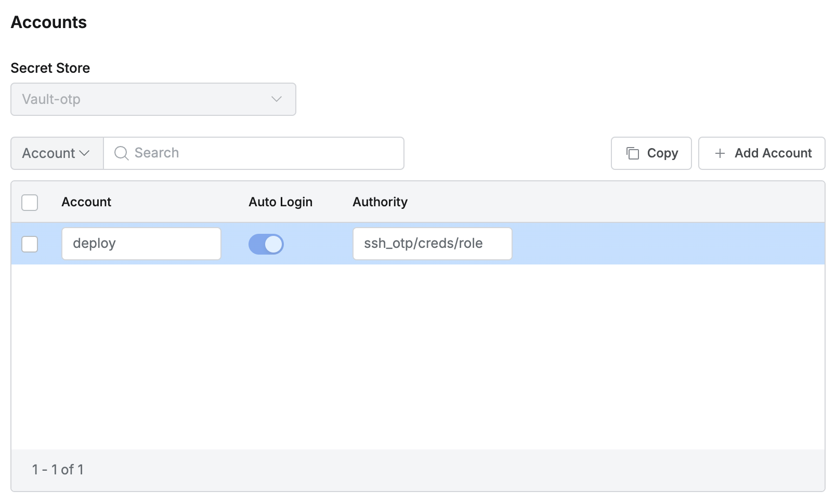Screen dimensions: 836x504
Task: Tick the select-all checkbox in the table header
Action: tap(30, 203)
